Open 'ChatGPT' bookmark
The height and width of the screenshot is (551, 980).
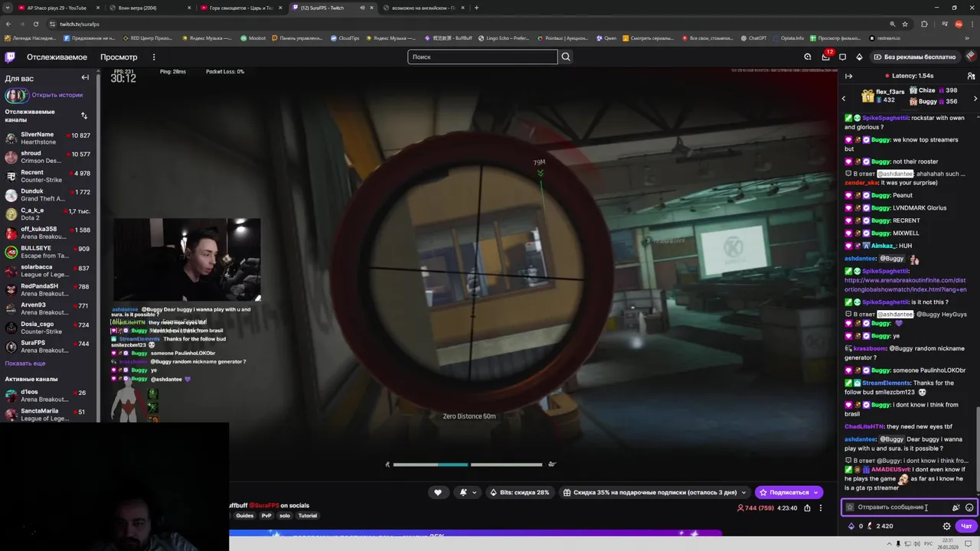[x=753, y=37]
